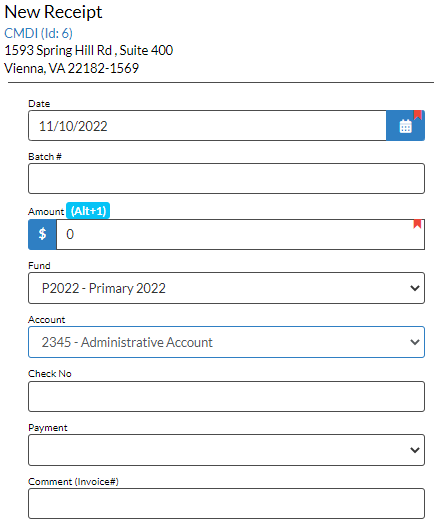
Task: Click into the Check No text box
Action: click(x=226, y=396)
